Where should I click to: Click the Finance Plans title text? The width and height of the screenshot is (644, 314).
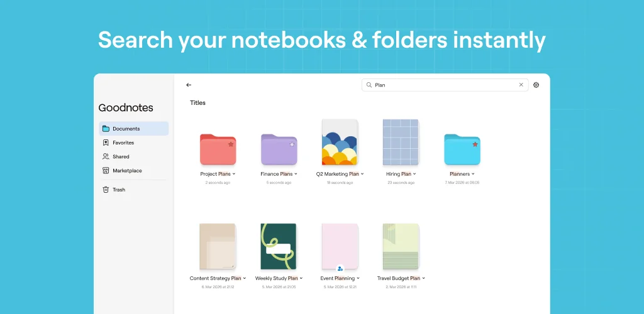point(277,174)
